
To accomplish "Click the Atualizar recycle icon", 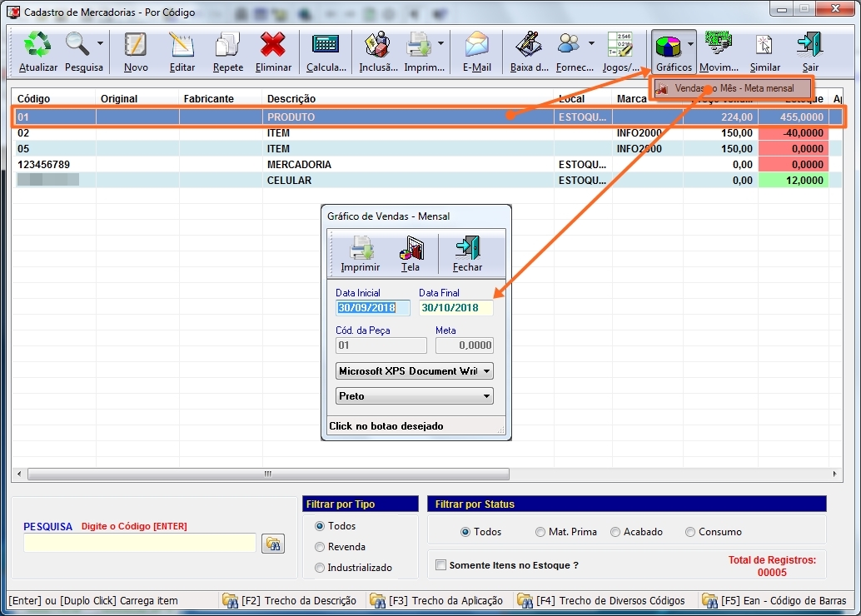I will click(x=37, y=46).
